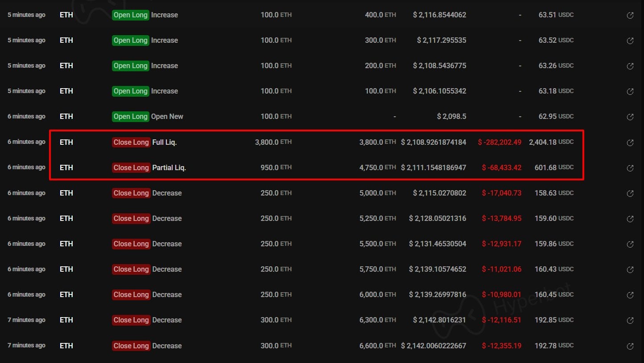The width and height of the screenshot is (644, 363).
Task: Open transaction link for the -11,021.06 loss row
Action: [630, 269]
